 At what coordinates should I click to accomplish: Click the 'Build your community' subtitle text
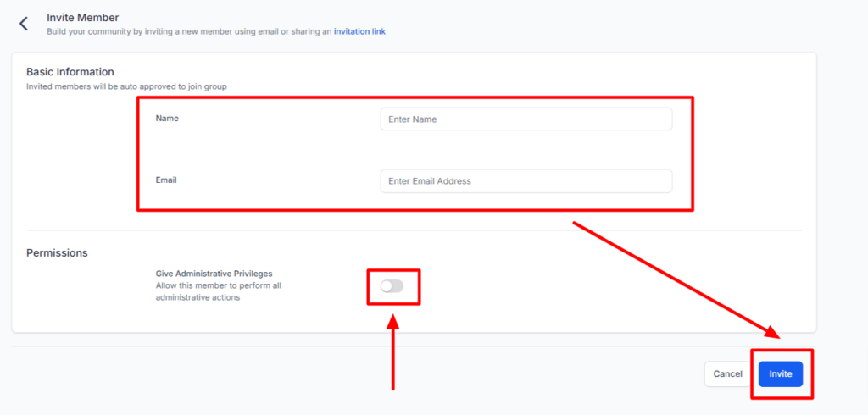point(188,31)
